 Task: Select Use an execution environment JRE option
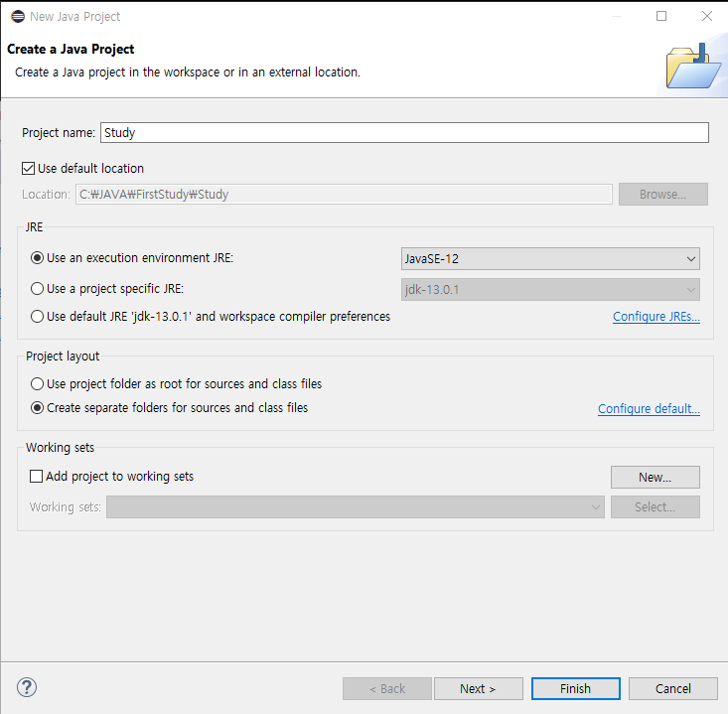(x=37, y=257)
